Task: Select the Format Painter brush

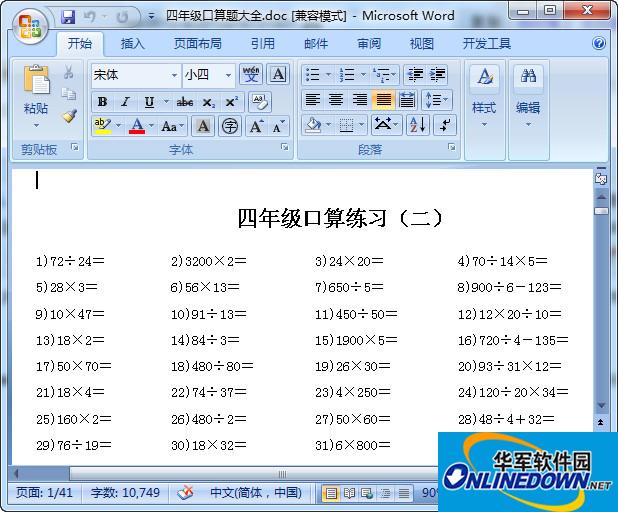Action: (69, 116)
